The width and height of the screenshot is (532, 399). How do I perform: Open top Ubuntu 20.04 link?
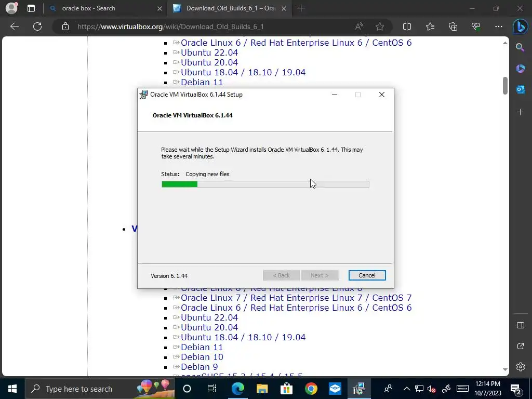pyautogui.click(x=209, y=62)
